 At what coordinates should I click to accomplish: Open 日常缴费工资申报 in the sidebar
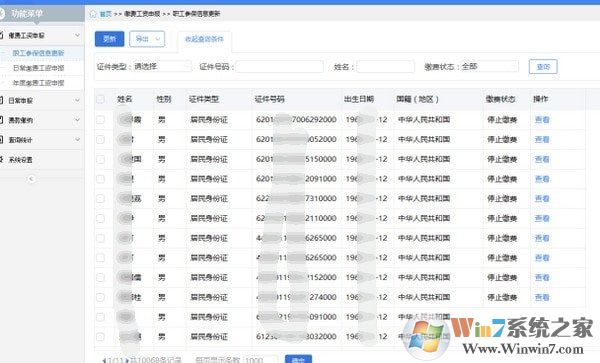(38, 68)
